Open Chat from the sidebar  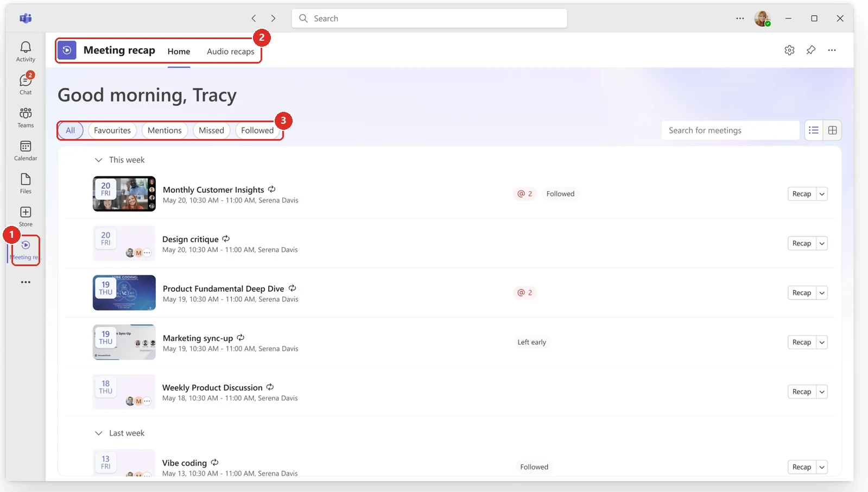point(26,84)
